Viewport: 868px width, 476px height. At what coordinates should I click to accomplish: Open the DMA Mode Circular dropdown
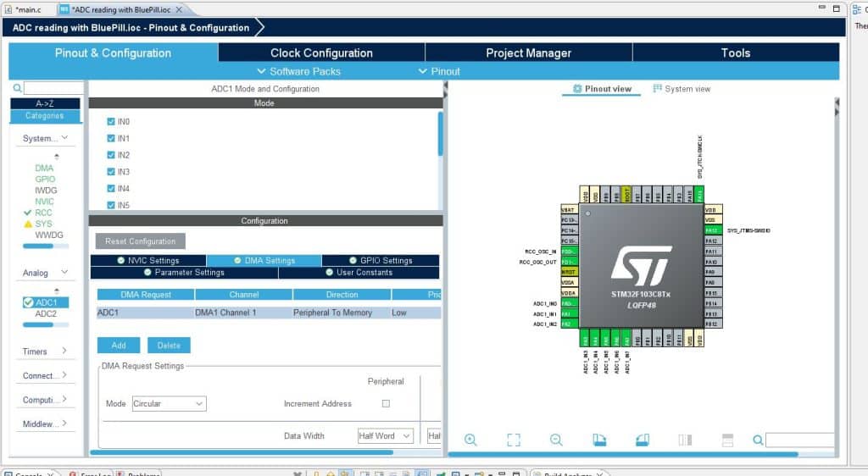click(x=169, y=403)
